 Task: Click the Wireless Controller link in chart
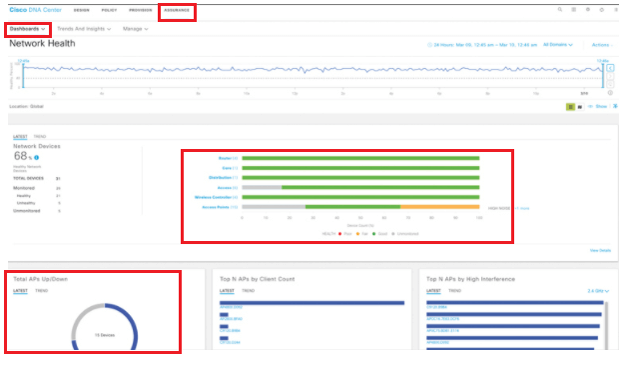[x=213, y=198]
